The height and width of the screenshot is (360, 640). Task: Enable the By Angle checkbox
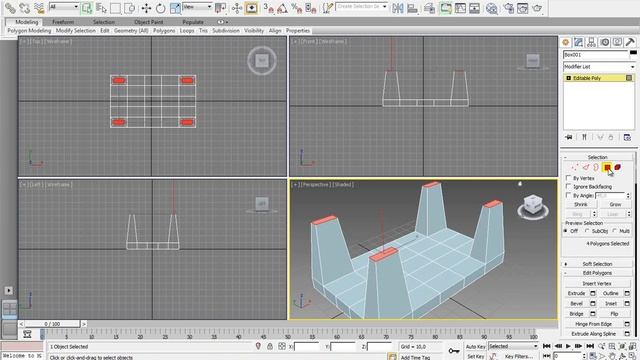(568, 195)
